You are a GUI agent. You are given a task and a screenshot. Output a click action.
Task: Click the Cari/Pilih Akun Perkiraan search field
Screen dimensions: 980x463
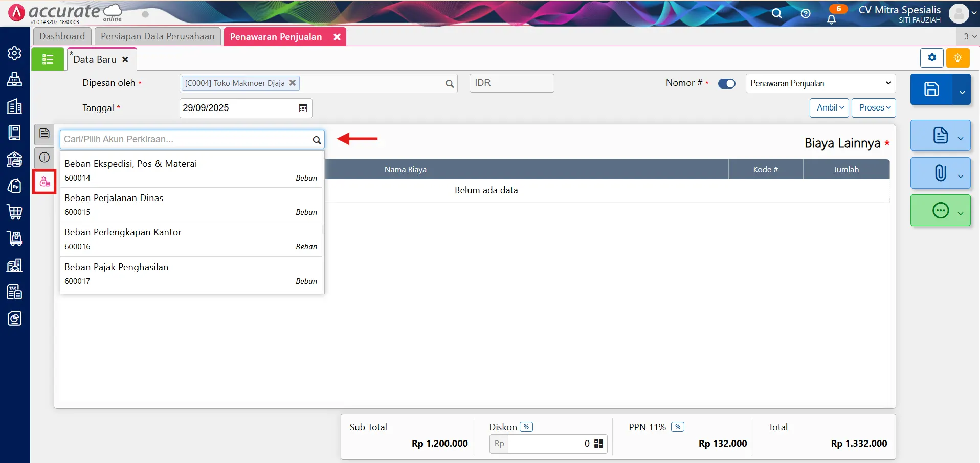187,139
